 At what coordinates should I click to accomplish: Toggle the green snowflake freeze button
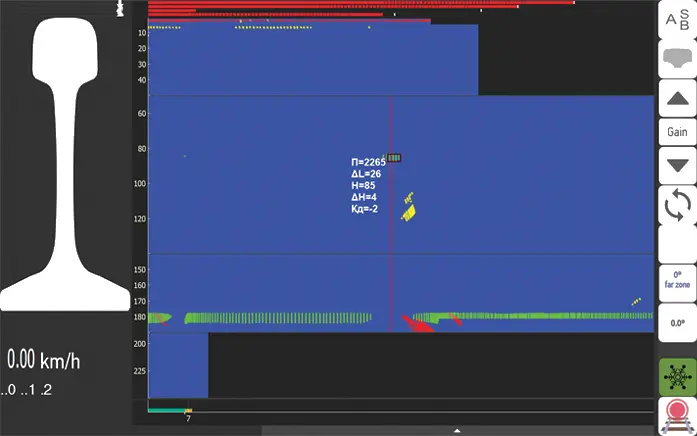pos(677,377)
